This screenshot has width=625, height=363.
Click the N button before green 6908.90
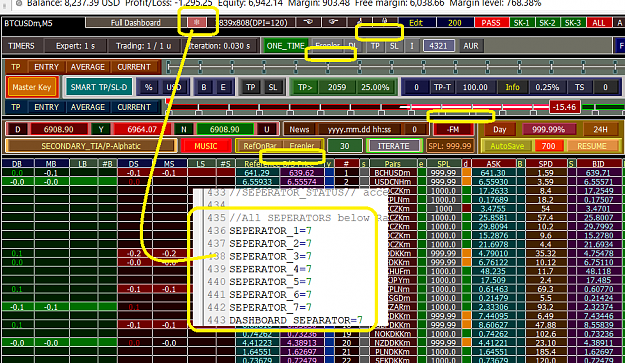(183, 130)
